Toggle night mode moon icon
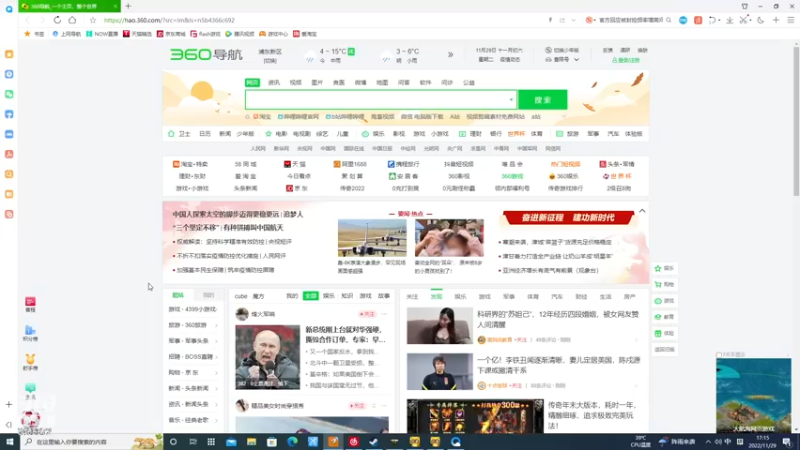800x450 pixels. click(761, 20)
